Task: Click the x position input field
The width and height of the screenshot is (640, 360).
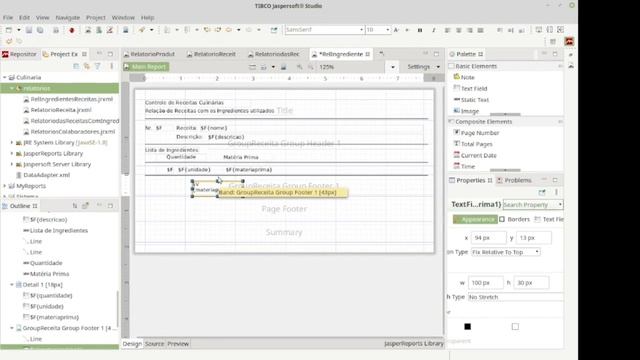Action: click(488, 238)
